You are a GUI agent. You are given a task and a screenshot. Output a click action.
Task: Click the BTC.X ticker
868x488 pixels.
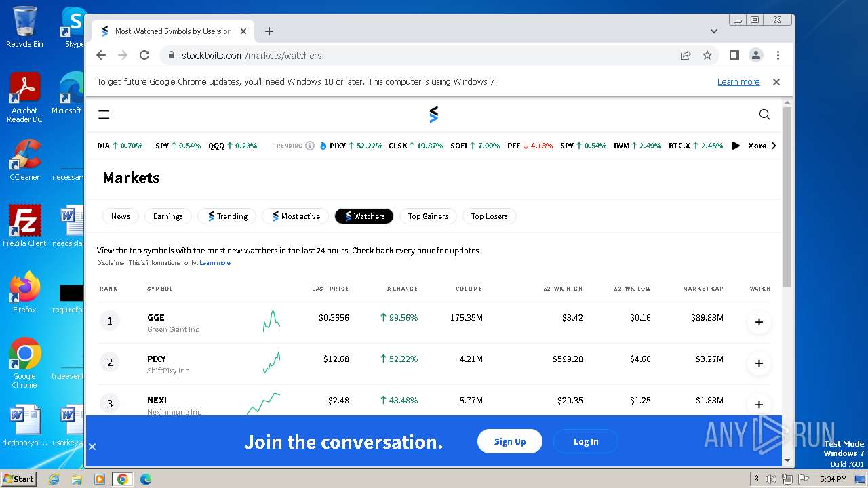[x=696, y=146]
